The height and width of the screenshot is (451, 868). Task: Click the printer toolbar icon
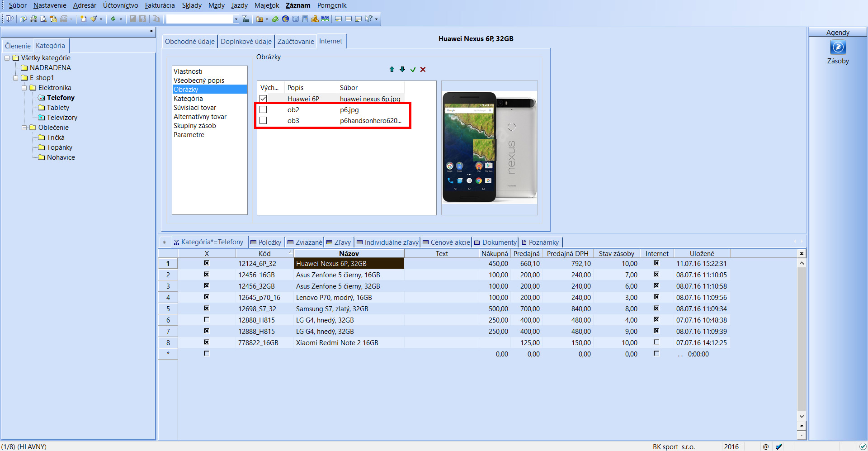(33, 19)
